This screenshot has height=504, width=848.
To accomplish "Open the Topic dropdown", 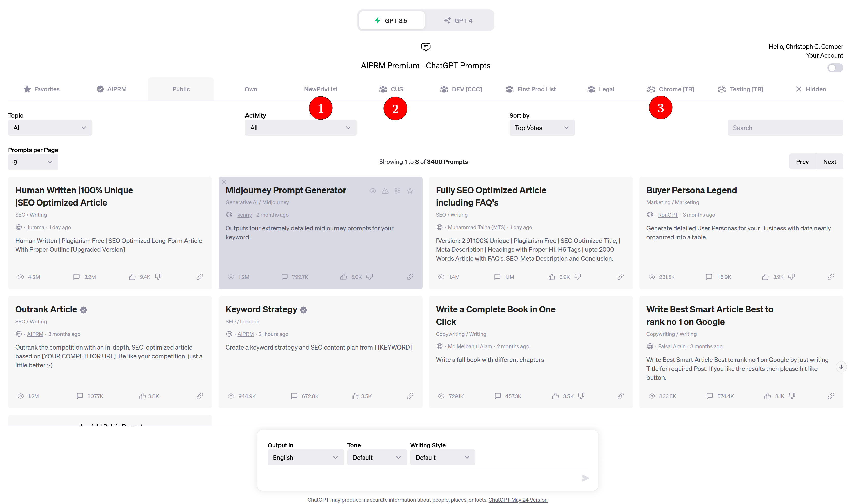I will click(x=50, y=128).
